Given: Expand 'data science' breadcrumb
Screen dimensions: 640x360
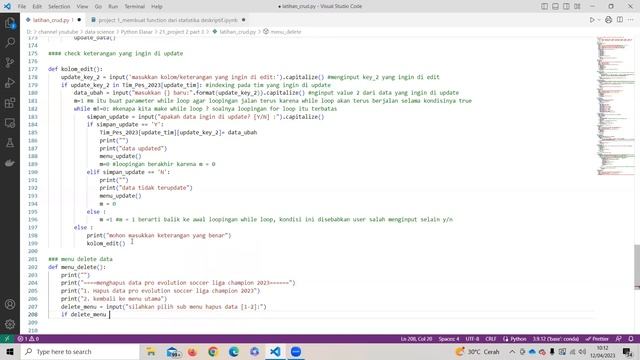Looking at the screenshot, I should pyautogui.click(x=99, y=31).
